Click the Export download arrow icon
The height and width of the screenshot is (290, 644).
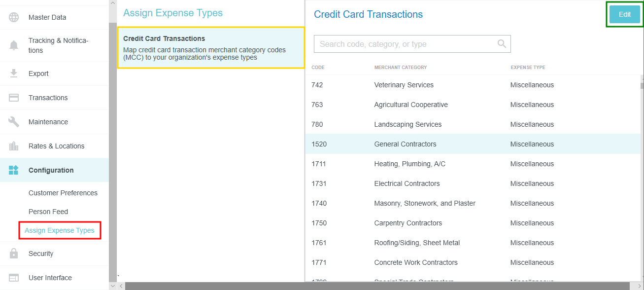14,73
